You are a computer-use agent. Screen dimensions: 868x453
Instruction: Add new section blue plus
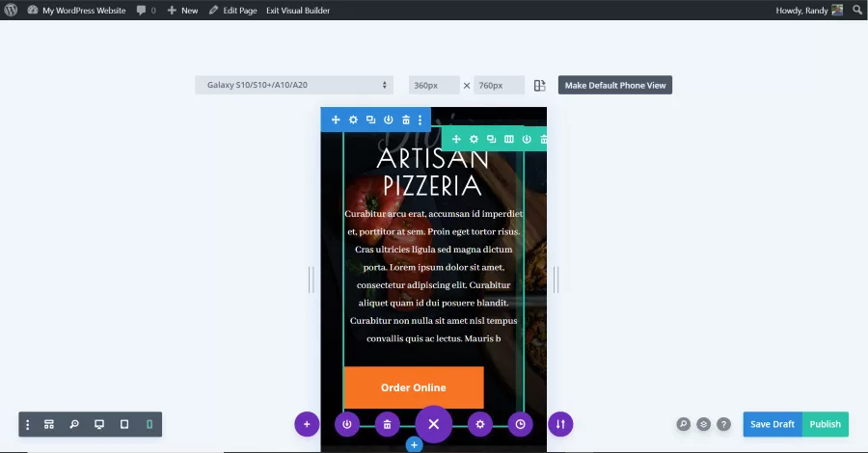(414, 444)
